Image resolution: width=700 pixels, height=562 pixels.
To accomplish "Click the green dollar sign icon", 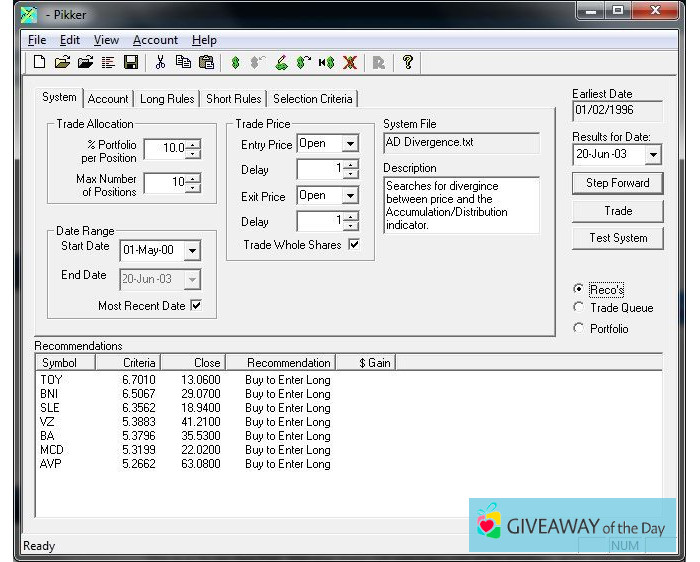I will click(x=235, y=62).
